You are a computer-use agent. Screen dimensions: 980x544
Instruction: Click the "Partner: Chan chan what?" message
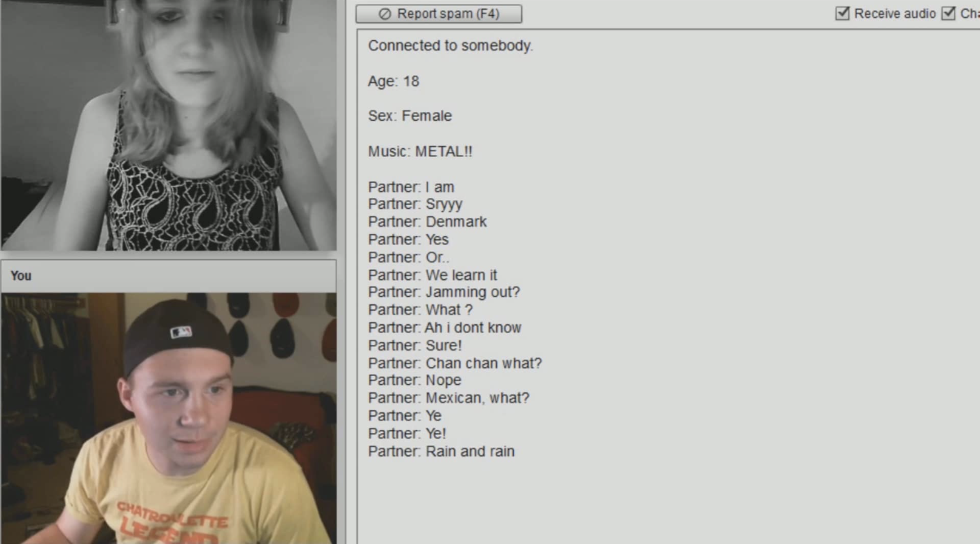pos(454,363)
